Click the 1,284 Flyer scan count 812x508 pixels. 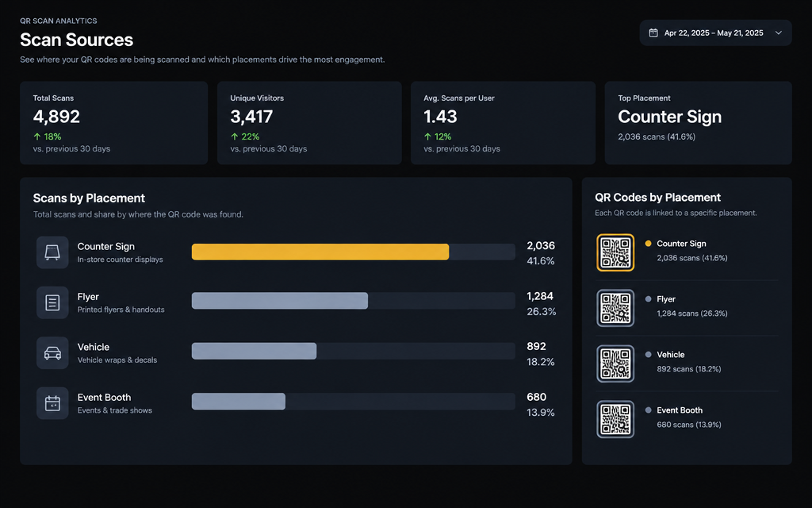click(540, 296)
